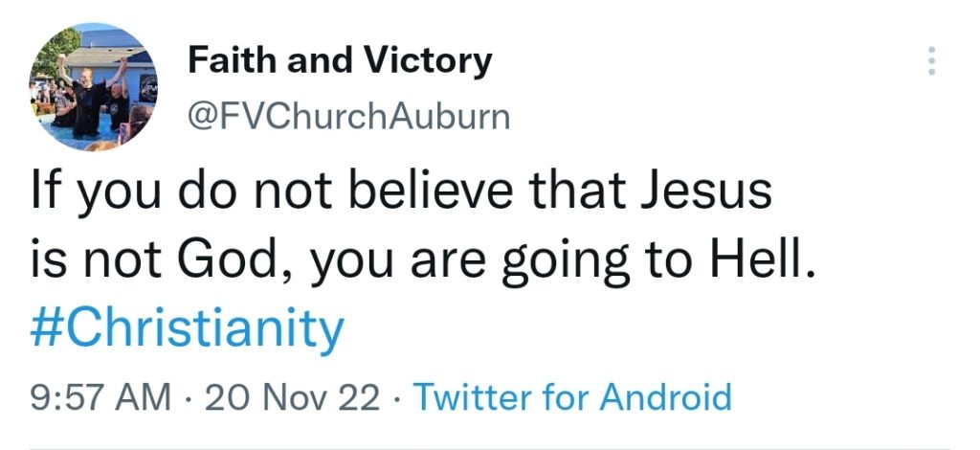Open the @FVChurchAuburn handle link

(348, 116)
